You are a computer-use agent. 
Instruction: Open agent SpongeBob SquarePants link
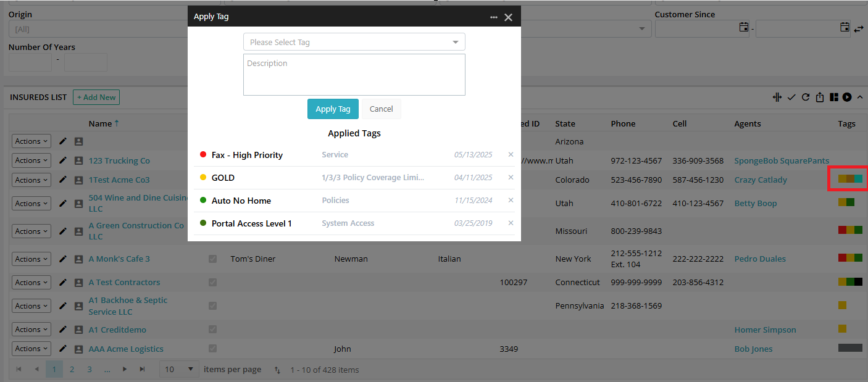click(782, 160)
